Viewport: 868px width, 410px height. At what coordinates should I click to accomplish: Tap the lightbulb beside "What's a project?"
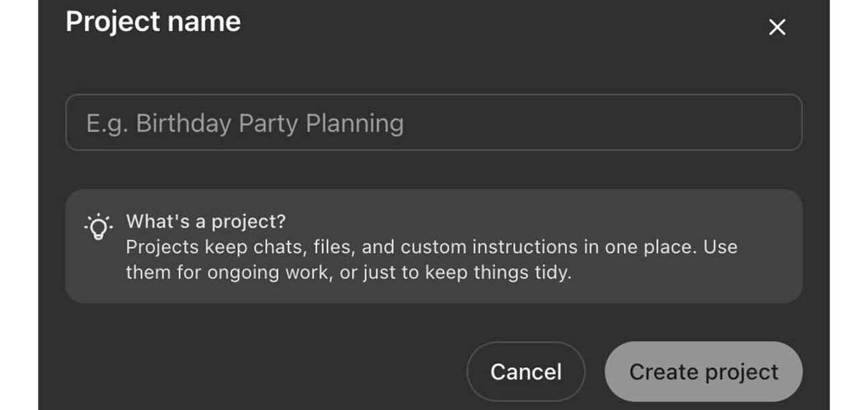[x=98, y=227]
